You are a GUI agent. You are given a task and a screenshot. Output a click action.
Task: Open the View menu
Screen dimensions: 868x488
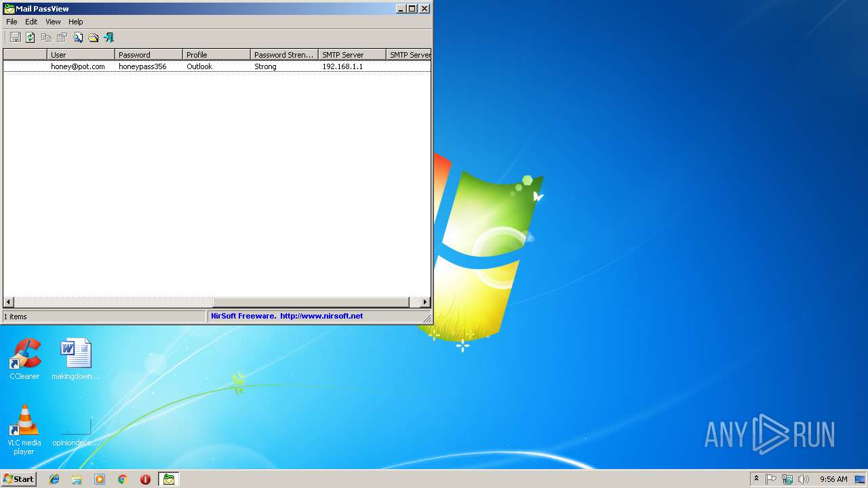[x=53, y=22]
